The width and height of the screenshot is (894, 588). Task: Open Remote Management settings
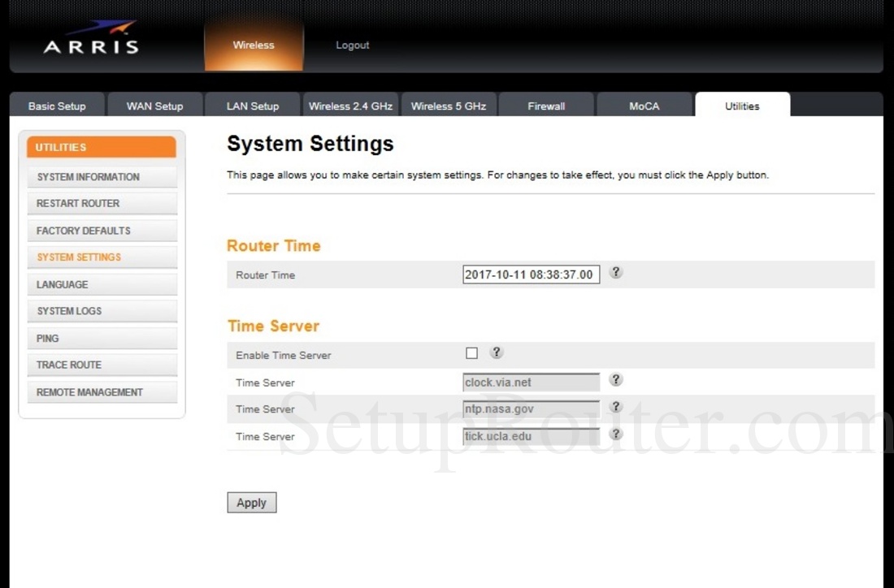[102, 391]
